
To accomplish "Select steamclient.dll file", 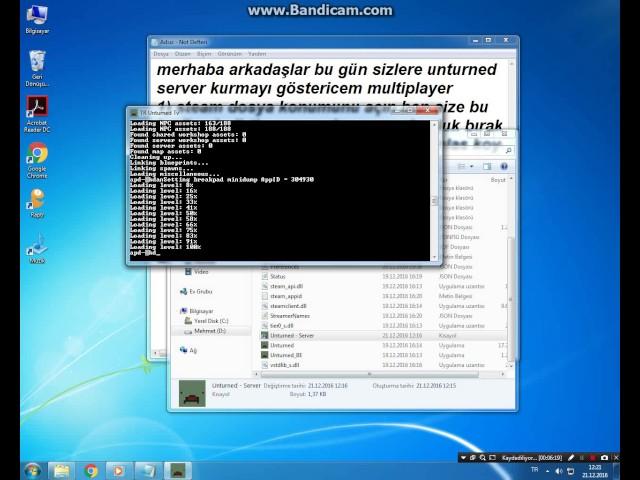I will pos(383,306).
